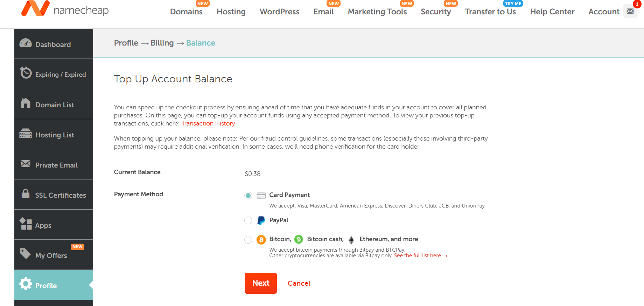Click the Hosting List server icon

[26, 134]
